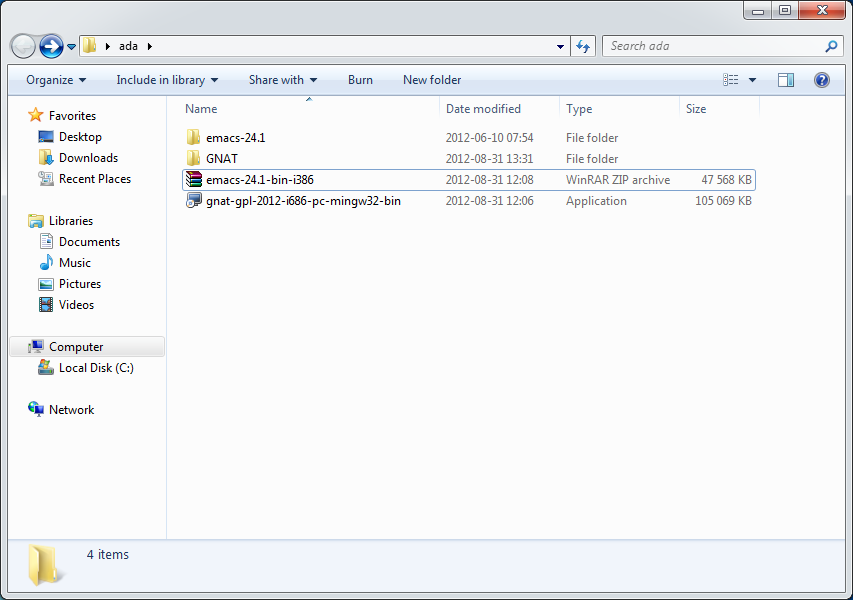Go back using the Back arrow button

tap(23, 46)
